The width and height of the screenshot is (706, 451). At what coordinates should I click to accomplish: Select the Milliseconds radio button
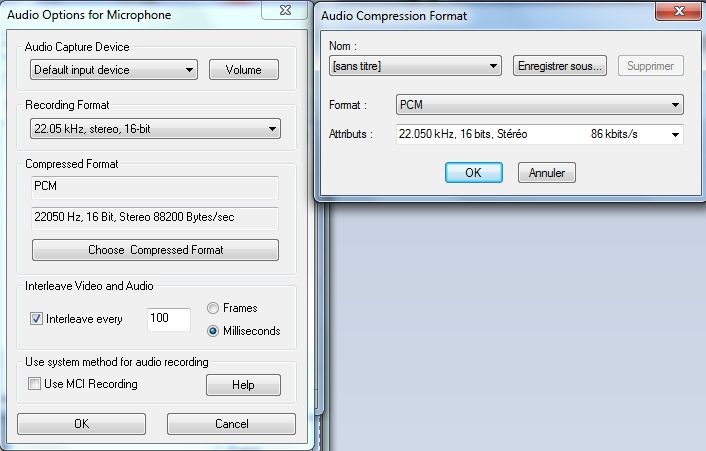(x=213, y=331)
